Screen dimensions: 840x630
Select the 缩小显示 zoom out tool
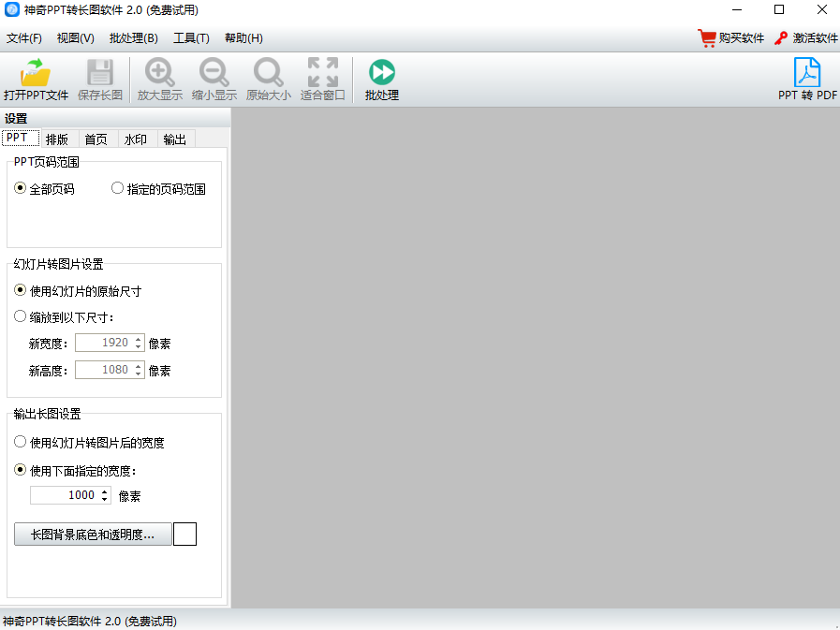click(x=214, y=79)
